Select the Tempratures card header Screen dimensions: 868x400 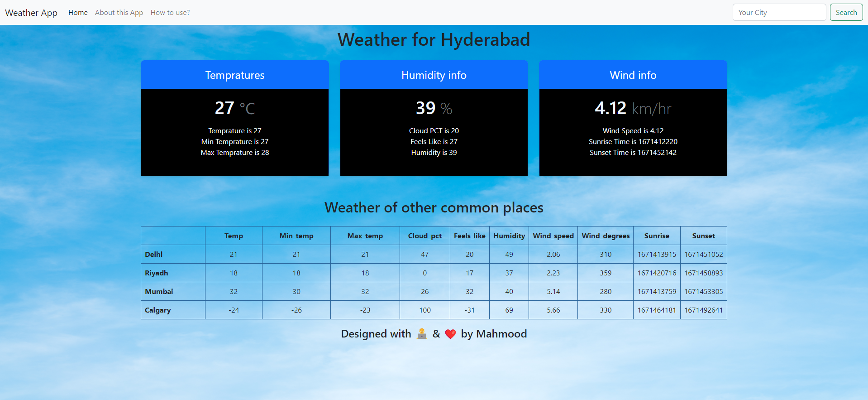tap(235, 75)
